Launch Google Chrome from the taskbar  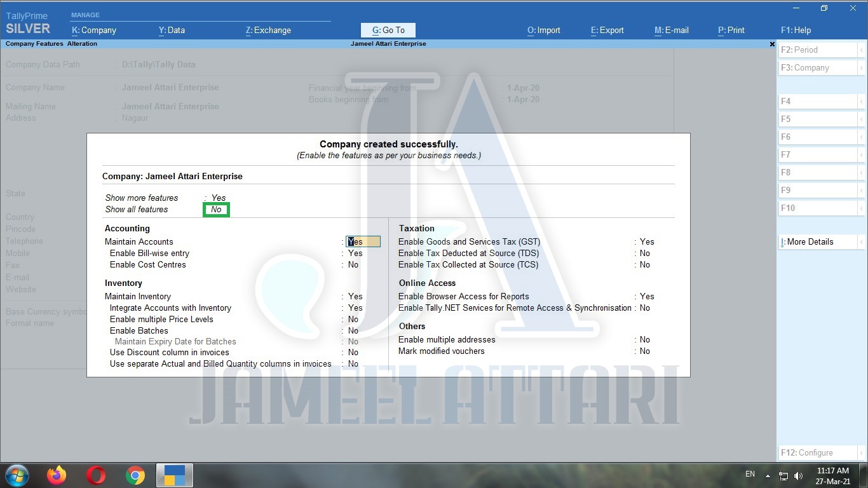[x=135, y=475]
